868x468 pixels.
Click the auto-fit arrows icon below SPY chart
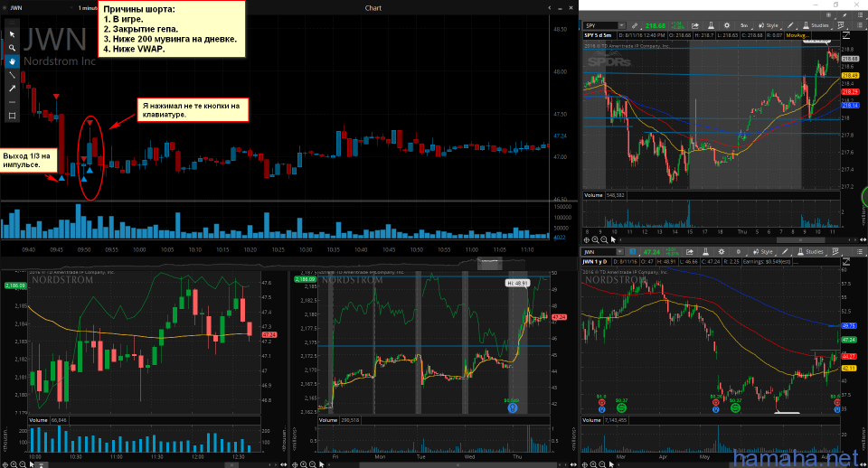coord(863,240)
